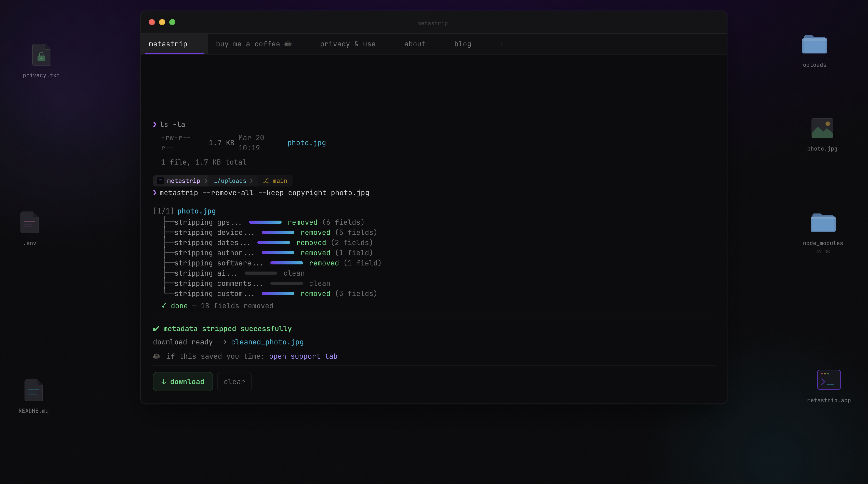The height and width of the screenshot is (484, 868).
Task: Click the checkmark next to metadata stripped successfully
Action: pos(156,329)
